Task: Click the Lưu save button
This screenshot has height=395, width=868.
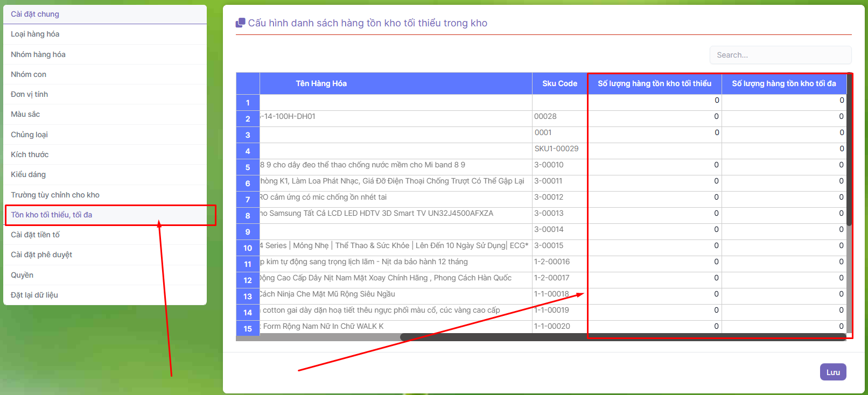Action: coord(832,372)
